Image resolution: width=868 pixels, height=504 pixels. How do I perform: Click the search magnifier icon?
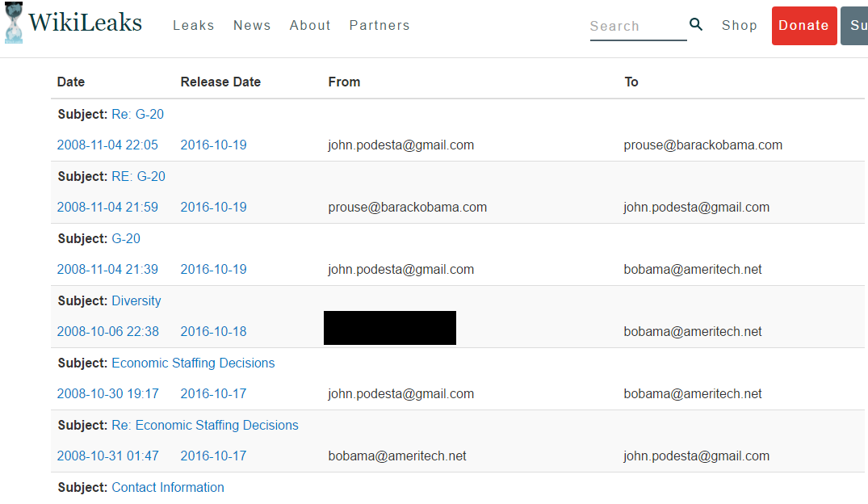point(696,24)
